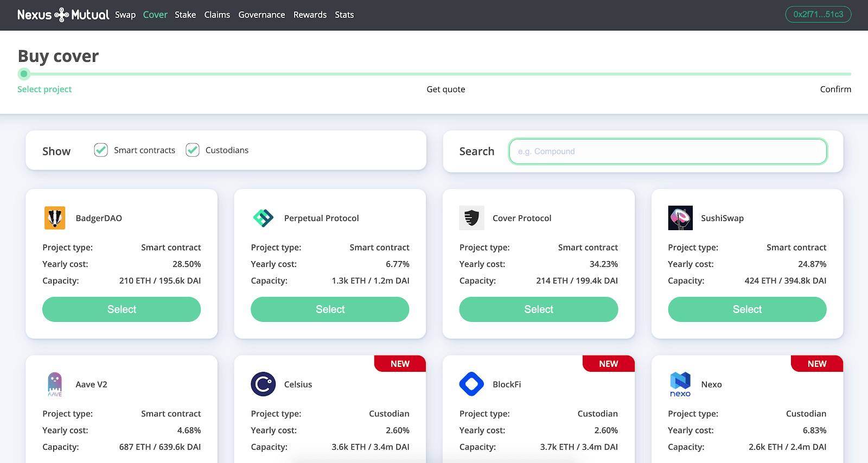868x463 pixels.
Task: Toggle the Smart contracts checkbox
Action: 101,150
